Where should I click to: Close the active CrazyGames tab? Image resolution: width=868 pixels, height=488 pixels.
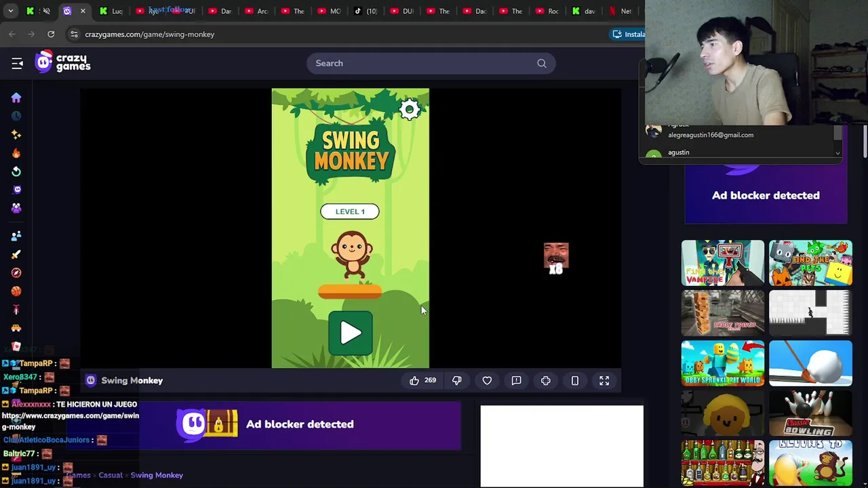[83, 11]
